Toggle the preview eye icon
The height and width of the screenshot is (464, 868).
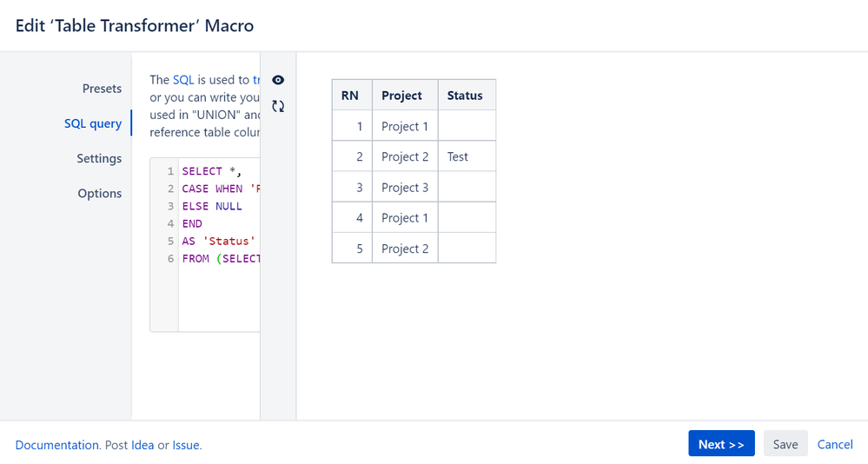point(278,80)
